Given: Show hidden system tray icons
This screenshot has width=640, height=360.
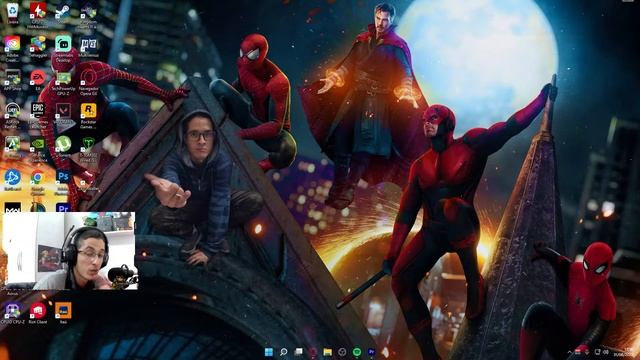Looking at the screenshot, I should [569, 352].
